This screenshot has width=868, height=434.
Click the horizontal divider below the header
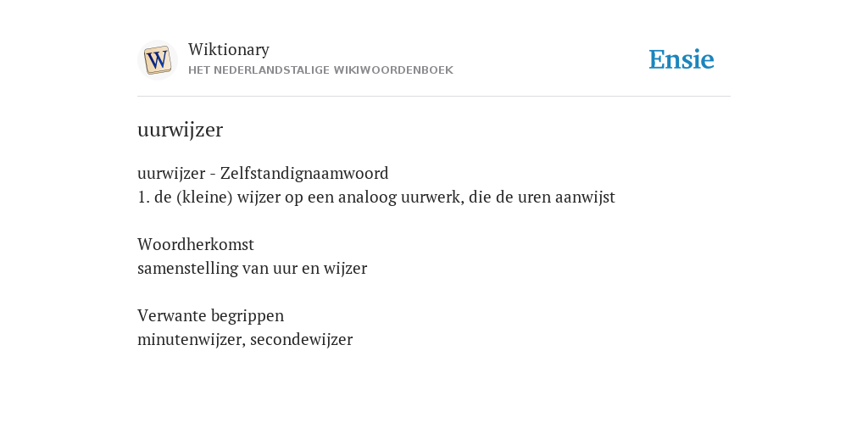(434, 97)
